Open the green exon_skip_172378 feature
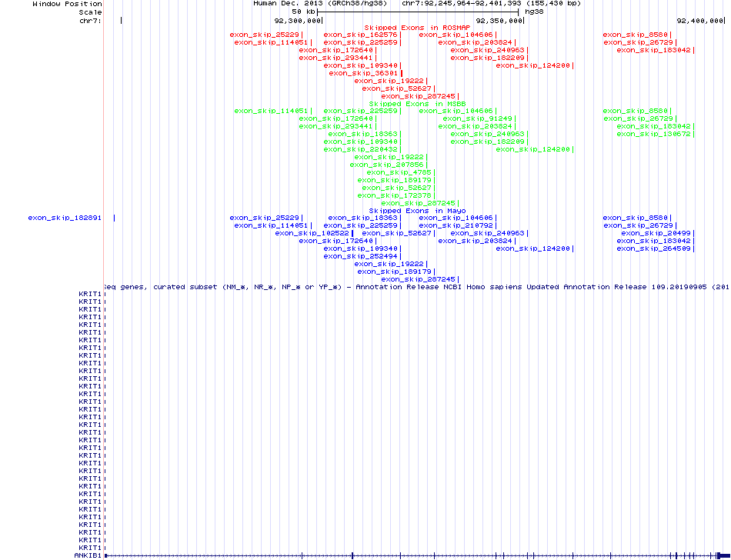Screen dimensions: 731x560 pyautogui.click(x=395, y=195)
